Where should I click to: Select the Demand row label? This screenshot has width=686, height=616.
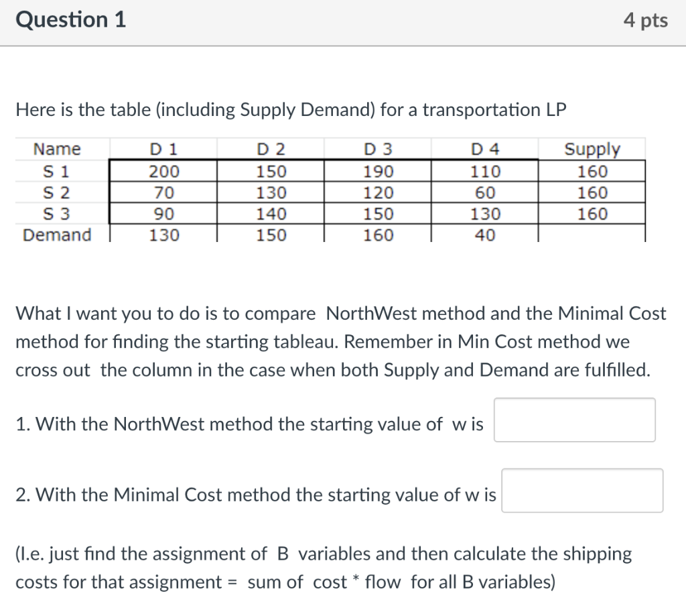coord(56,235)
